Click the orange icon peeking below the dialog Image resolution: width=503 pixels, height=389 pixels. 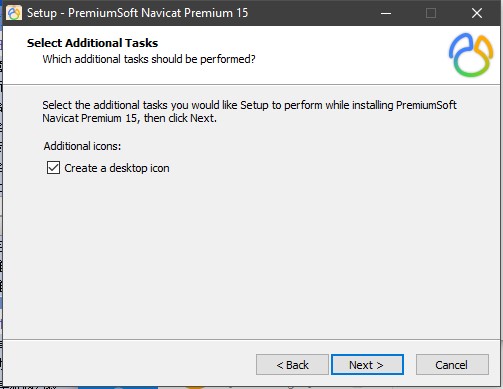pos(195,387)
